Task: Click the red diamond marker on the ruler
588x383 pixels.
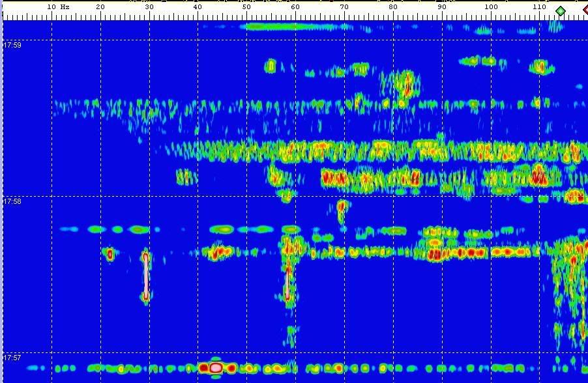Action: (x=585, y=10)
